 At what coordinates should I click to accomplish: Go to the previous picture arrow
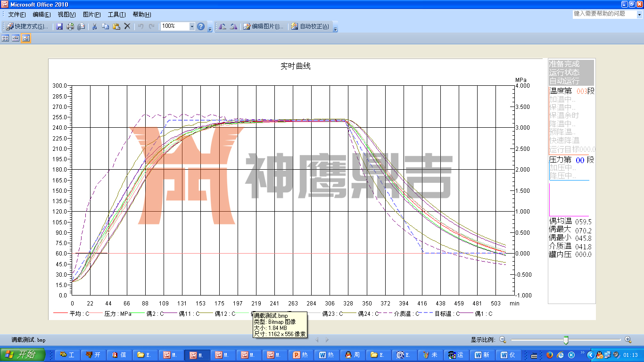click(x=317, y=339)
